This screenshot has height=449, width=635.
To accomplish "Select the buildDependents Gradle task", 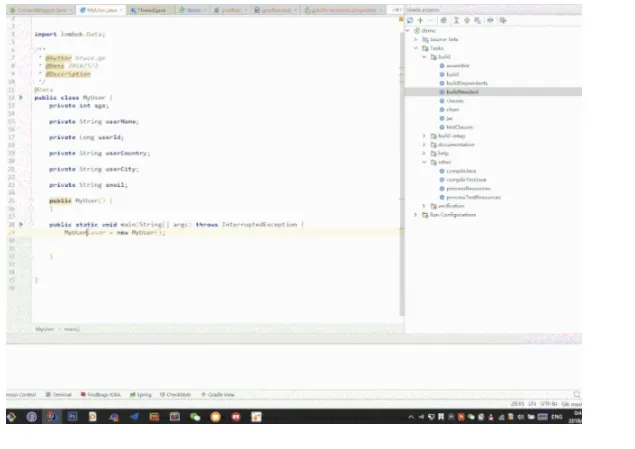I will (x=467, y=83).
